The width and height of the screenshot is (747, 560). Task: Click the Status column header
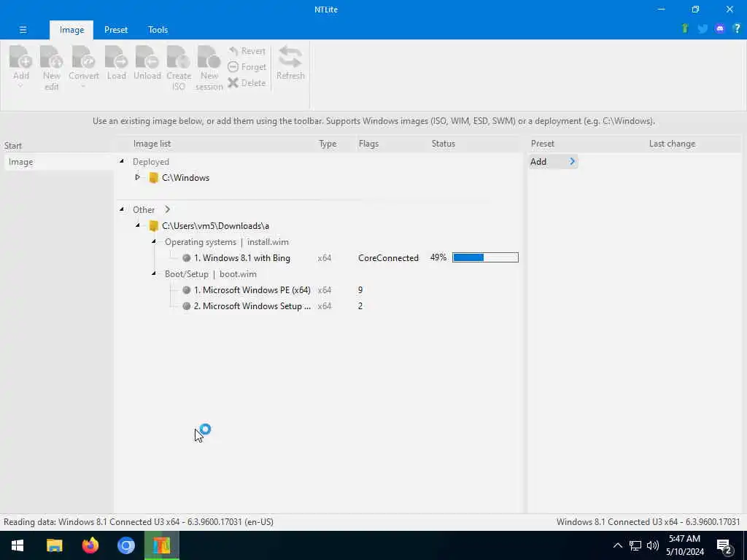443,144
